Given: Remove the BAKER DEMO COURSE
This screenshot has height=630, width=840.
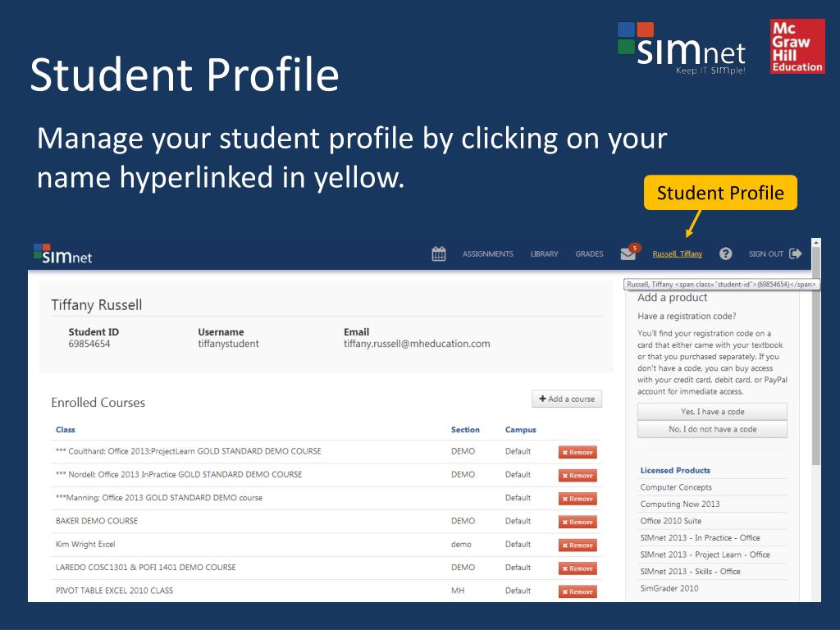Looking at the screenshot, I should click(x=577, y=523).
